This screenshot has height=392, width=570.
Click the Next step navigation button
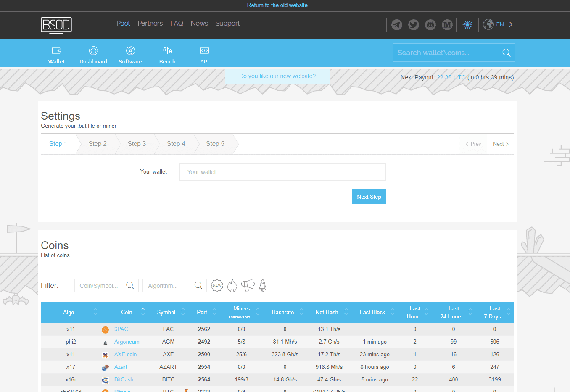coord(501,144)
